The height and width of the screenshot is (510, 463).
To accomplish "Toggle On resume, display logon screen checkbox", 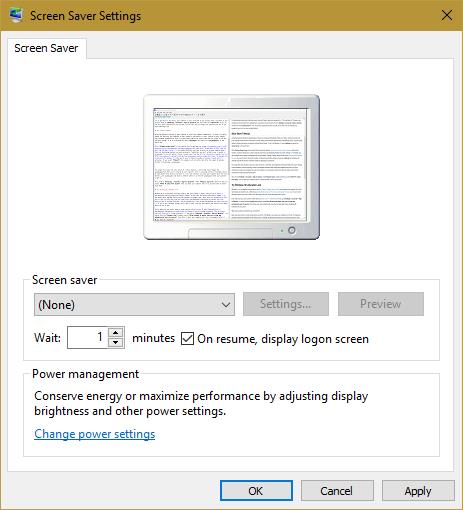I will pos(187,339).
